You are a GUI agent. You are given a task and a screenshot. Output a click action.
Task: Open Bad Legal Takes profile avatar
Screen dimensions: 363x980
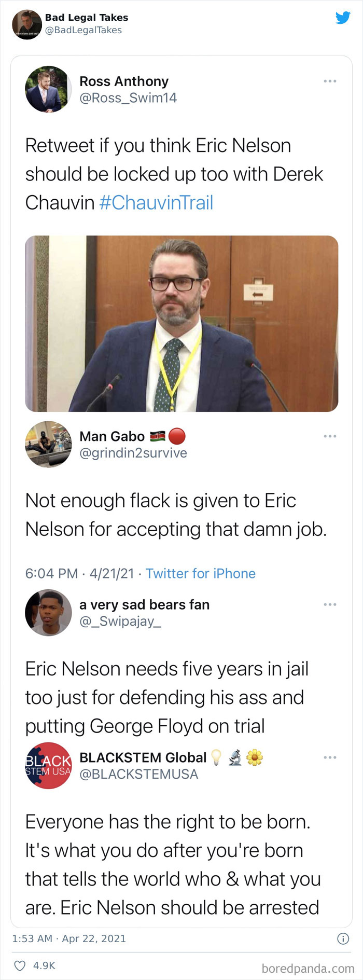point(26,23)
